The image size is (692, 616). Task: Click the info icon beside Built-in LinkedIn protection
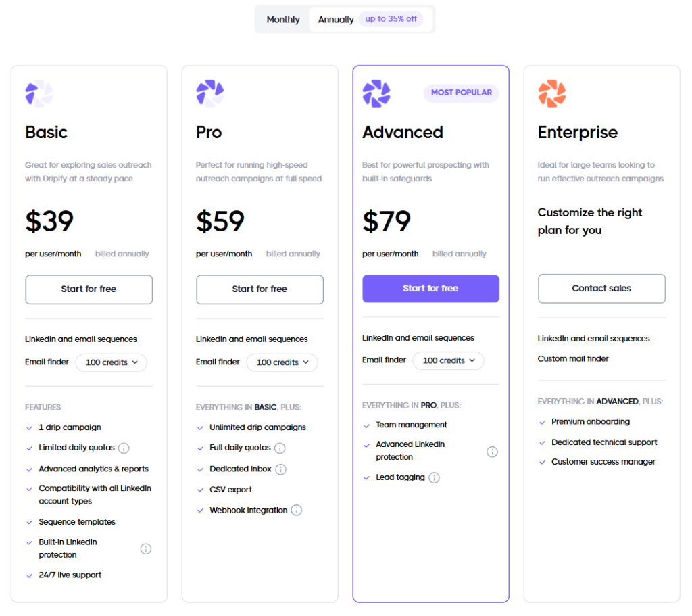(146, 548)
